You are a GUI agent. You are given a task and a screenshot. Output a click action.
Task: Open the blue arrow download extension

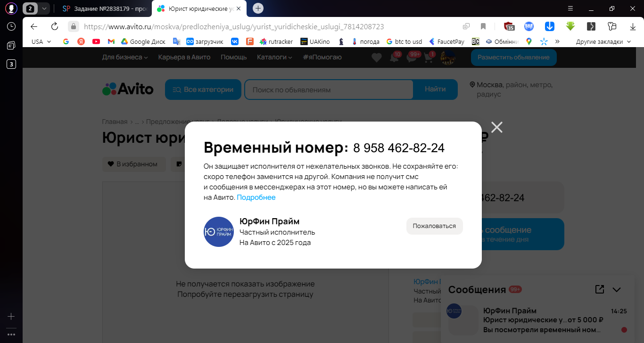pyautogui.click(x=550, y=26)
